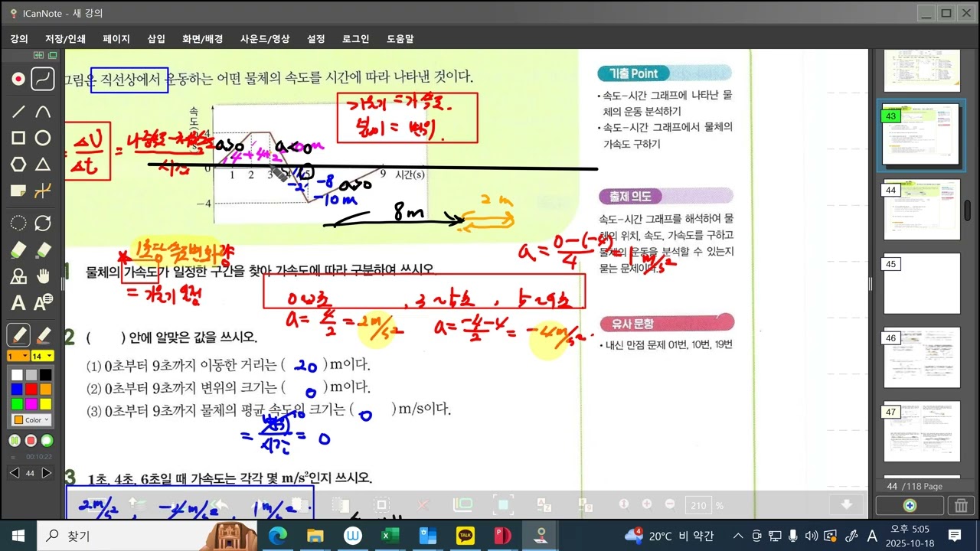Click the small page layout icons atop toolbar
Viewport: 980px width, 551px height.
click(44, 55)
